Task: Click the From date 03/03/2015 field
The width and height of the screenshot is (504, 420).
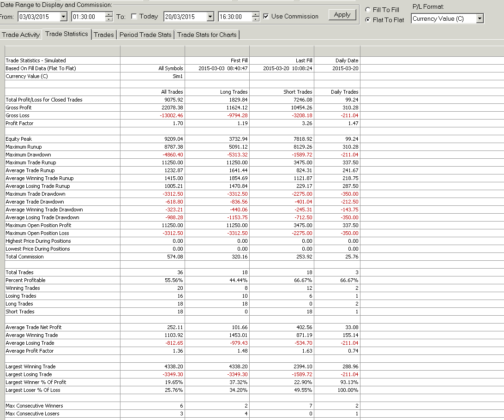Action: pyautogui.click(x=39, y=17)
